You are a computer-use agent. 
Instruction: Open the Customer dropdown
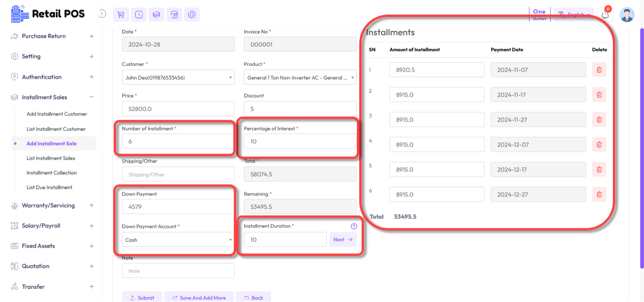click(x=178, y=78)
